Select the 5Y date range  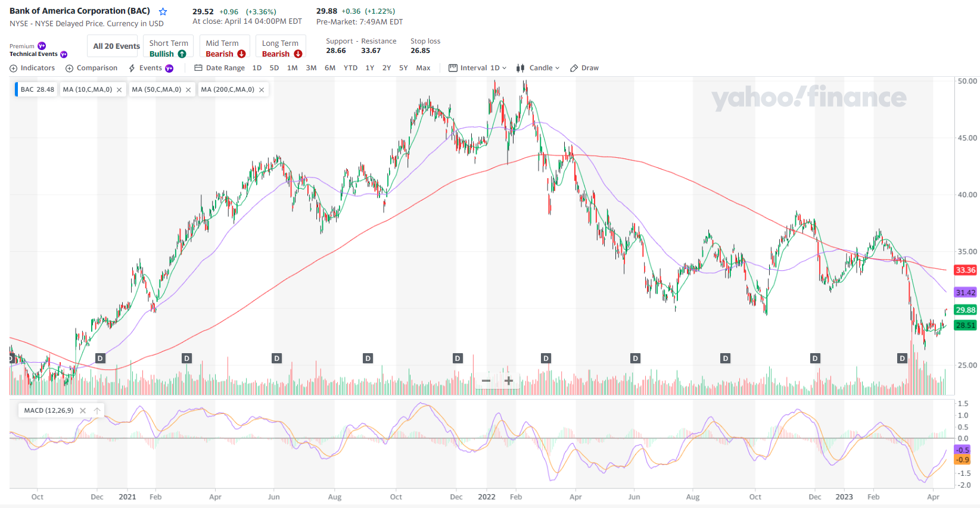pyautogui.click(x=403, y=68)
